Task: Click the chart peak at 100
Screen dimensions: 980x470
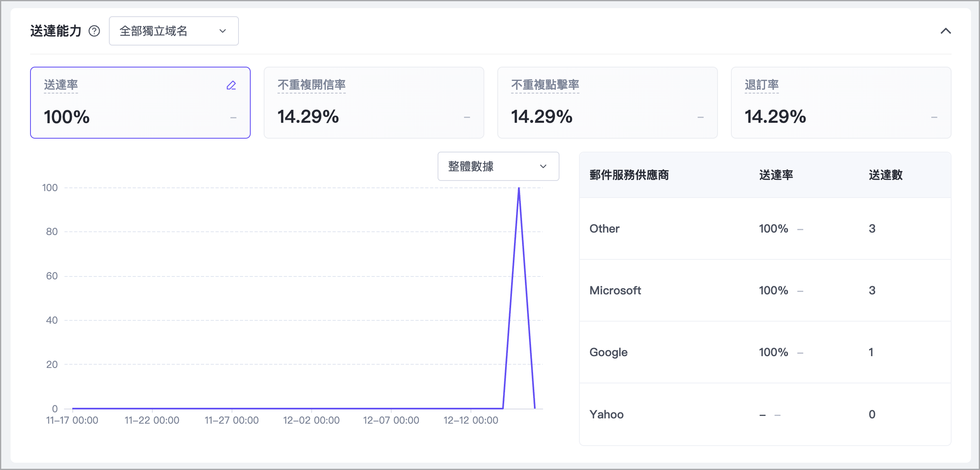Action: [519, 189]
